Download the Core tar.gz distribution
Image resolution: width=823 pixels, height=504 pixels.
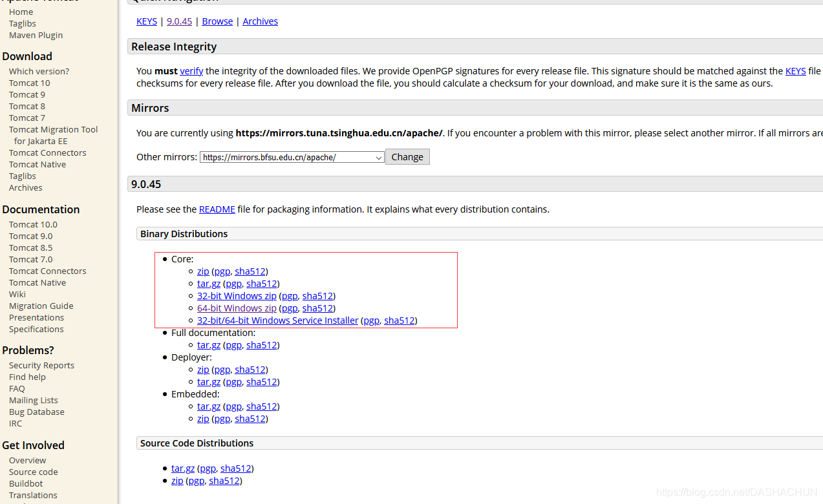(209, 284)
